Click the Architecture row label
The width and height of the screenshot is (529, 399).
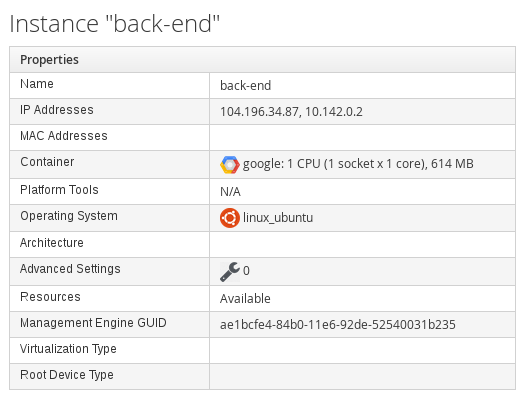click(x=52, y=243)
